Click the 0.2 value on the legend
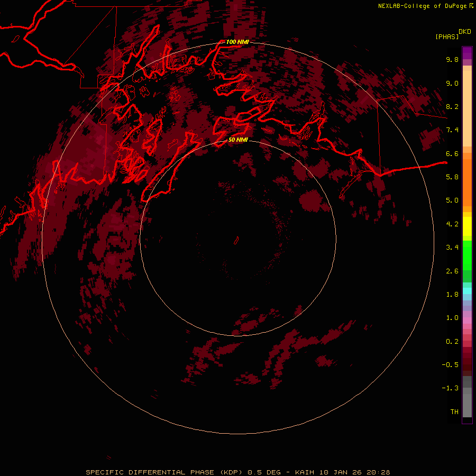This screenshot has height=476, width=476. [x=452, y=342]
